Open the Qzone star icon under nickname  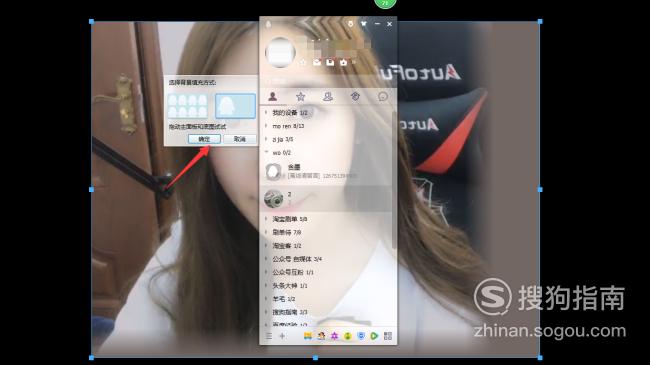tap(303, 62)
